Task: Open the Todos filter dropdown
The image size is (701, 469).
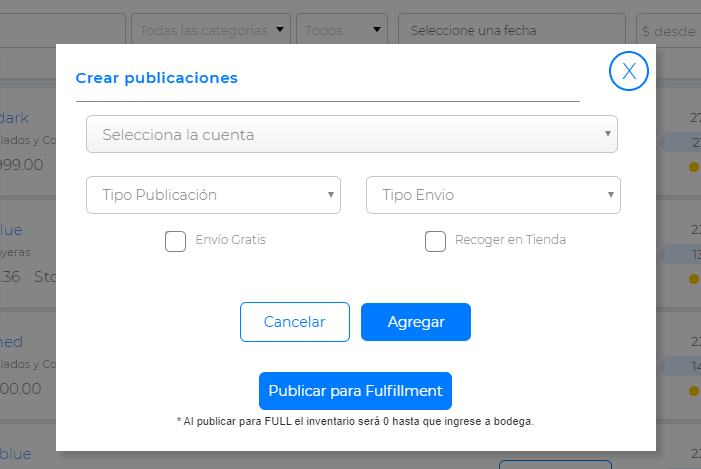Action: (x=342, y=30)
